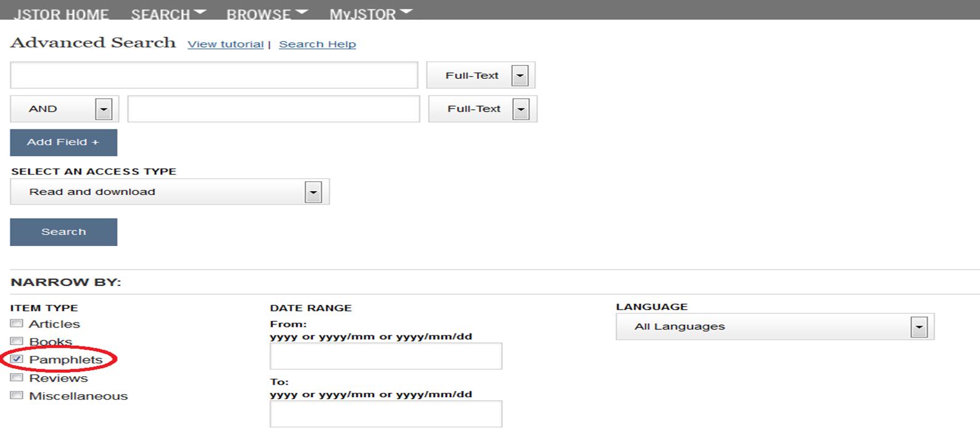Screen dimensions: 980x436
Task: Open the AND operator dropdown
Action: point(65,109)
